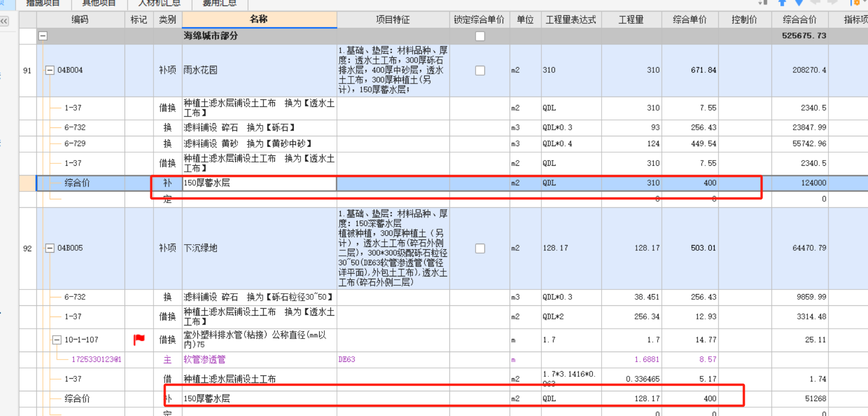Click the quantity 0.336465
Screen dimensions: 868x416
click(643, 379)
